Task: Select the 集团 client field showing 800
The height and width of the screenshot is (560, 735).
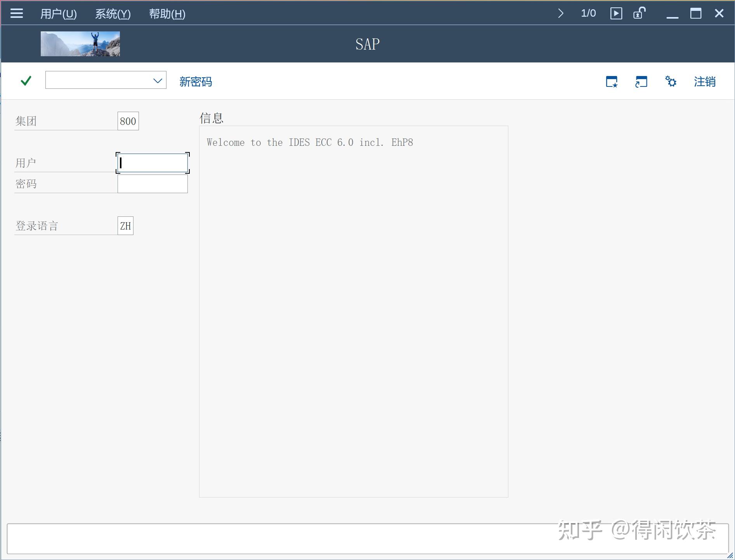Action: (x=128, y=121)
